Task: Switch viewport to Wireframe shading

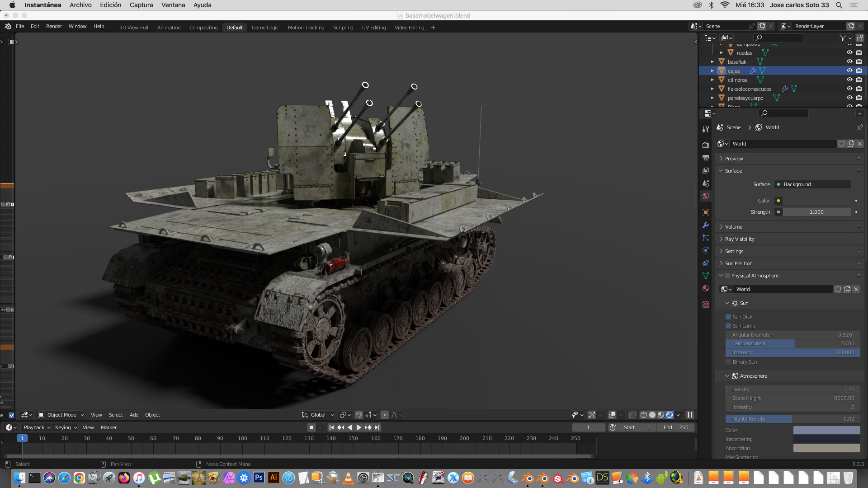Action: point(643,415)
